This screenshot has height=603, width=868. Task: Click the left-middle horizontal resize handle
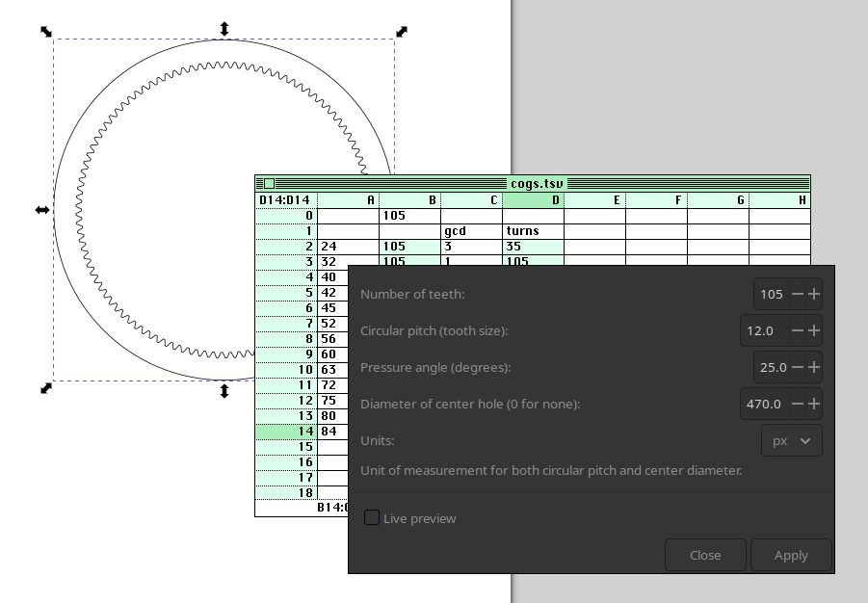(42, 210)
